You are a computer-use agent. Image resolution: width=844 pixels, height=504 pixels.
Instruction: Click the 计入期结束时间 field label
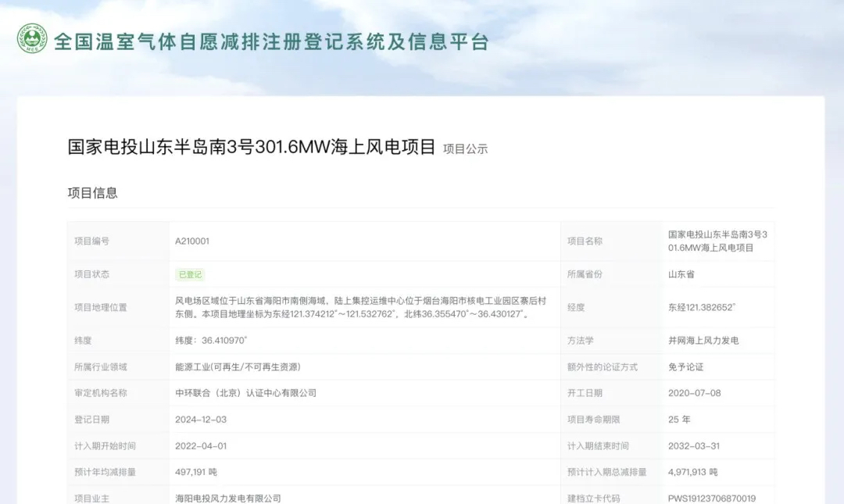[598, 446]
